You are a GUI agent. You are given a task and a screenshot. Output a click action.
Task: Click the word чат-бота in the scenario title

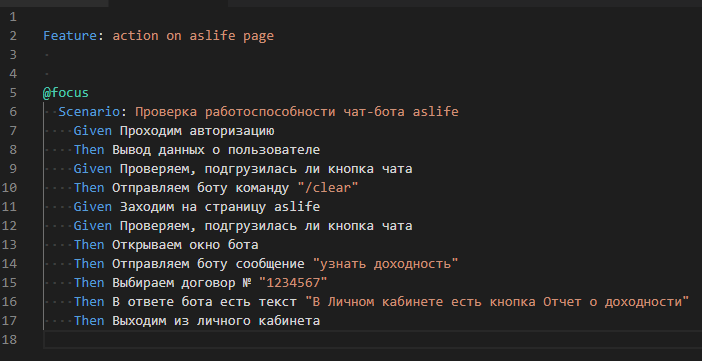coord(374,112)
